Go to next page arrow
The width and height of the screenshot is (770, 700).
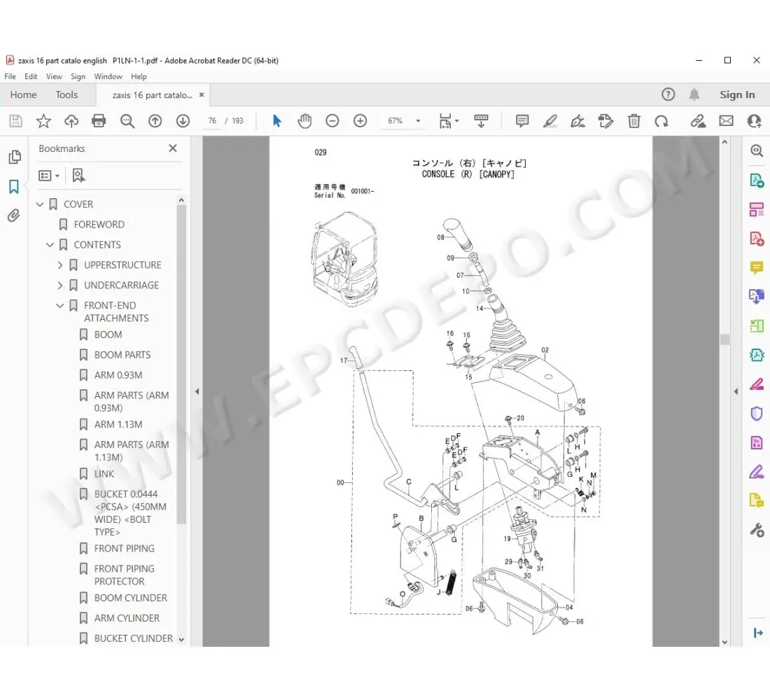pos(183,121)
